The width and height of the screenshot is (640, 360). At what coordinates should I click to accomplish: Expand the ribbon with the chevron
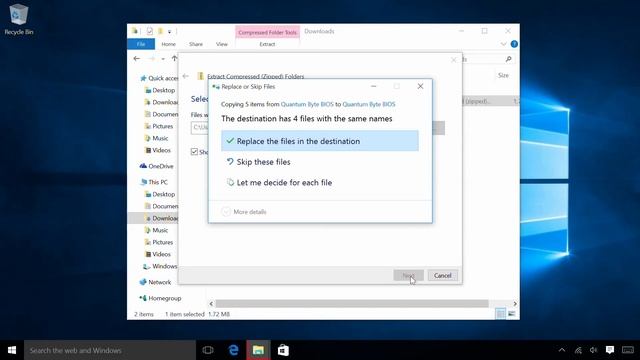pyautogui.click(x=503, y=44)
